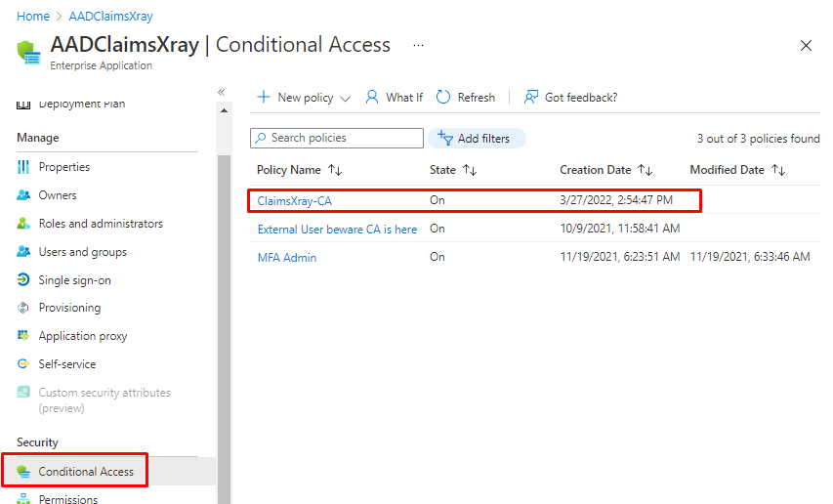Select Conditional Access in Security section
The image size is (833, 504).
(x=86, y=472)
